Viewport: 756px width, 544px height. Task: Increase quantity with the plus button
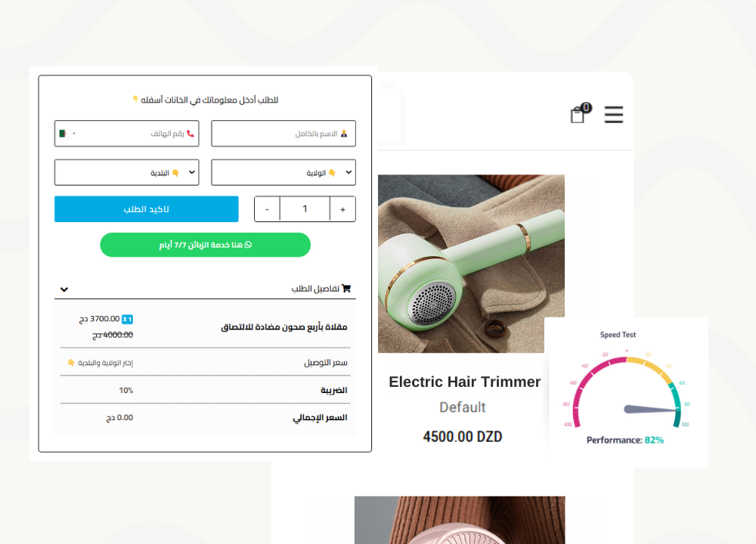(x=342, y=209)
